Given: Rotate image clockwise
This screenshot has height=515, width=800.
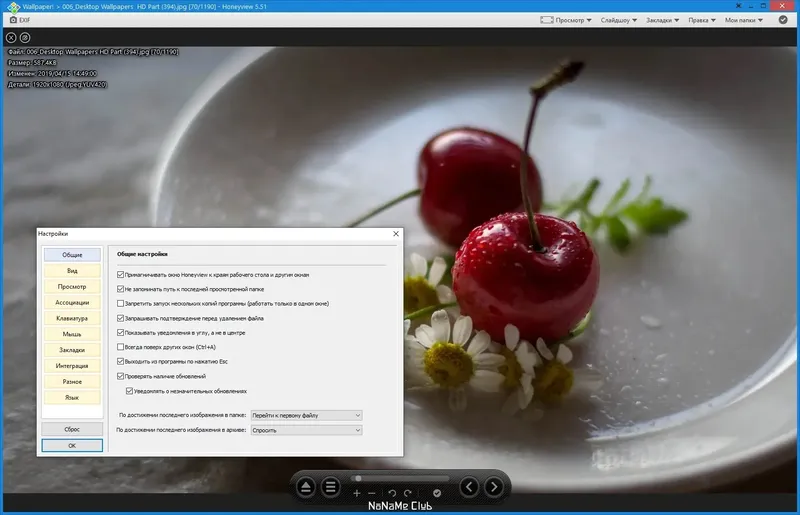Looking at the screenshot, I should click(408, 493).
